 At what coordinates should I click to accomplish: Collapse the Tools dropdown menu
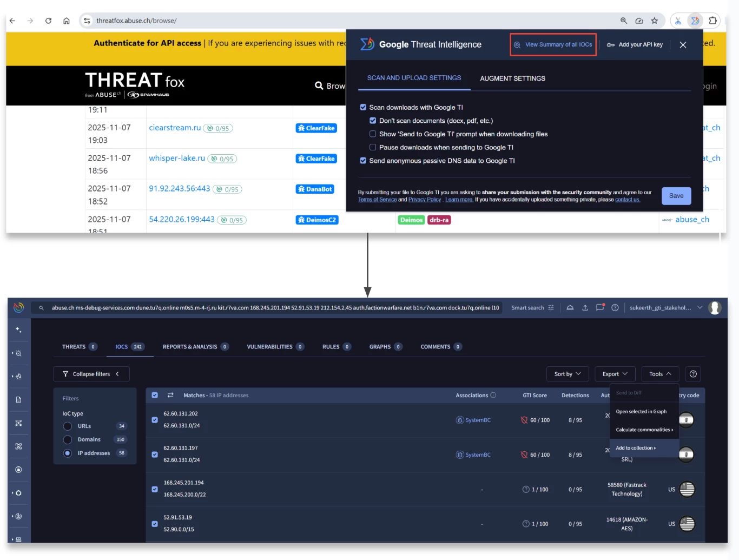pyautogui.click(x=660, y=374)
